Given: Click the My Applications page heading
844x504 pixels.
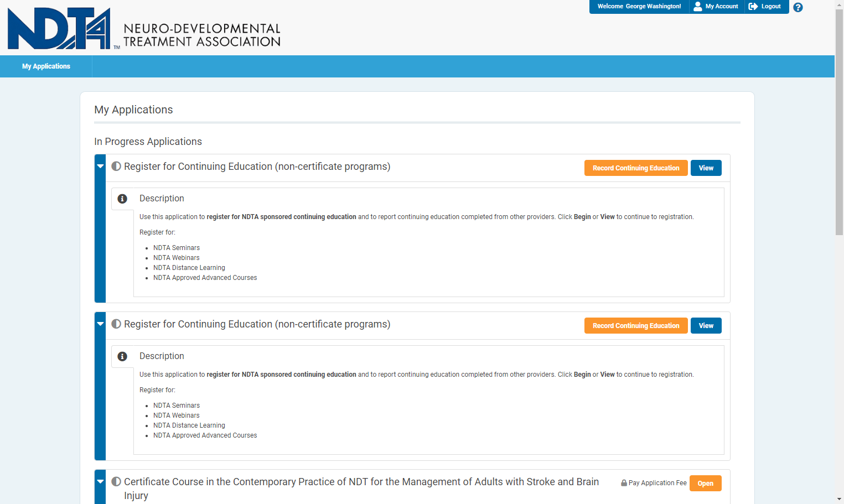Looking at the screenshot, I should [133, 110].
